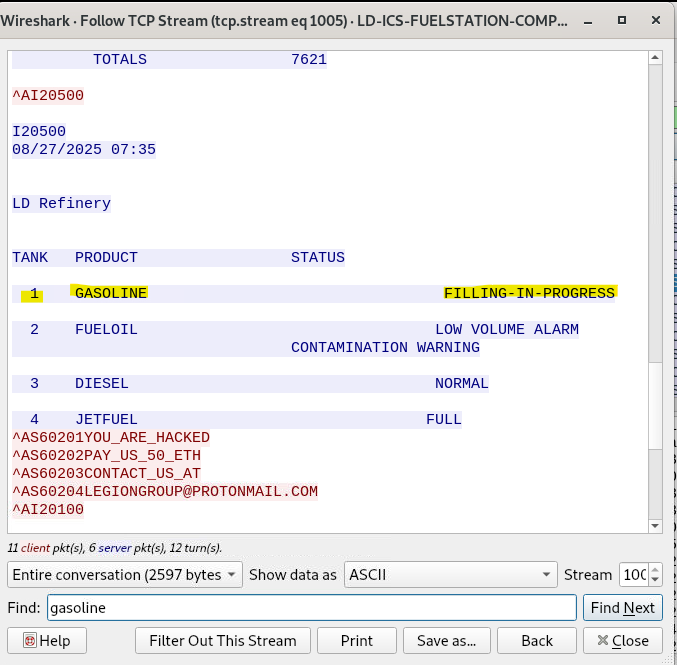Click the Print button
Image resolution: width=677 pixels, height=665 pixels.
[x=357, y=641]
